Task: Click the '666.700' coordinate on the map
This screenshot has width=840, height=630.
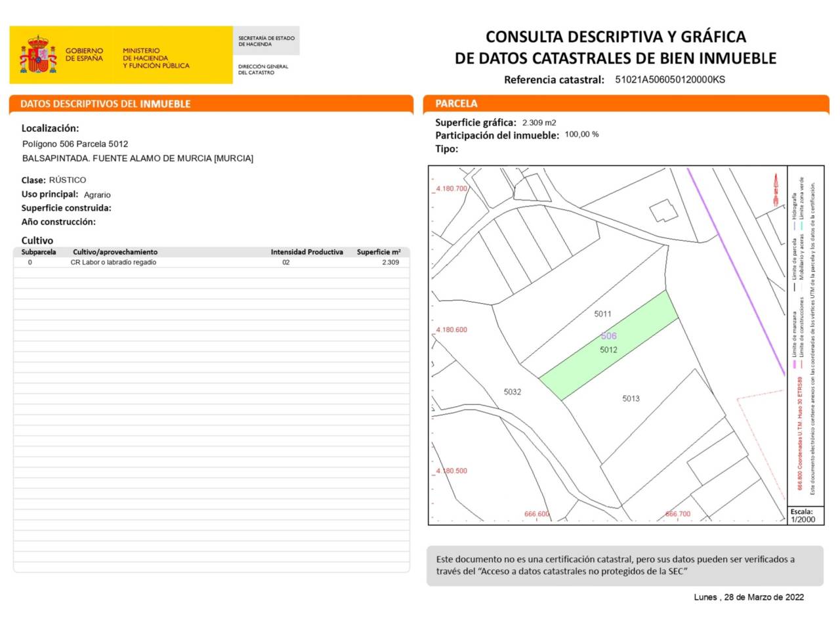Action: pos(678,514)
